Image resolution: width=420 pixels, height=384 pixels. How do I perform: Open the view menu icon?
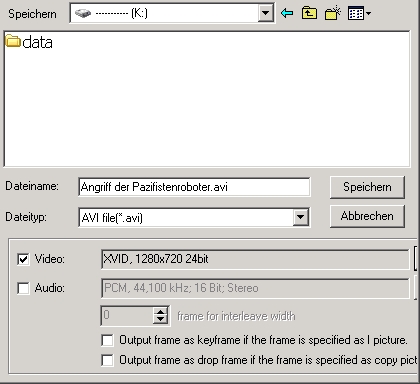click(359, 13)
